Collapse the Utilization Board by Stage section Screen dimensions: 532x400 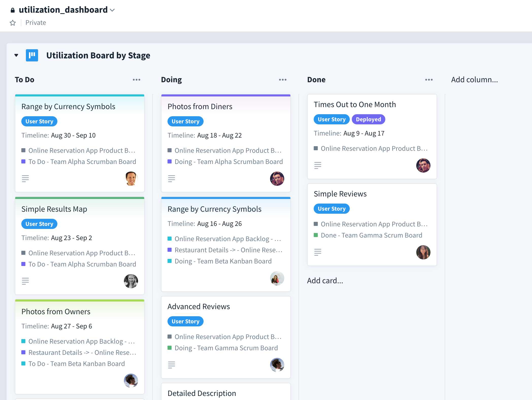(16, 55)
